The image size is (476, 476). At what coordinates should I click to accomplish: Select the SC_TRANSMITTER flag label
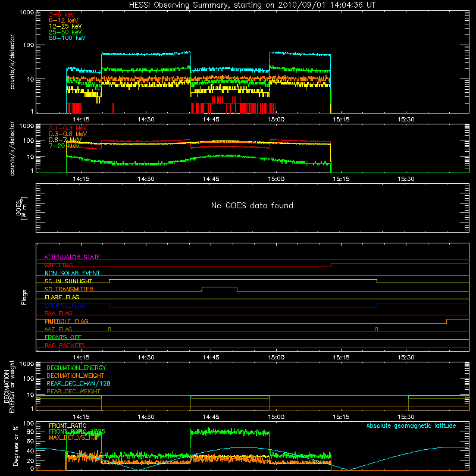(x=69, y=289)
